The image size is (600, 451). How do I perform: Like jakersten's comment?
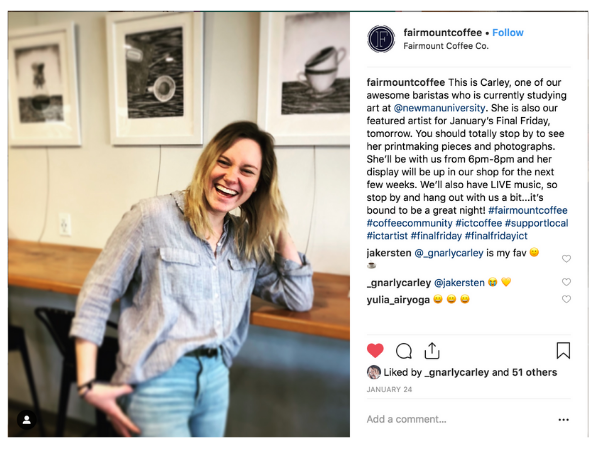pos(566,259)
